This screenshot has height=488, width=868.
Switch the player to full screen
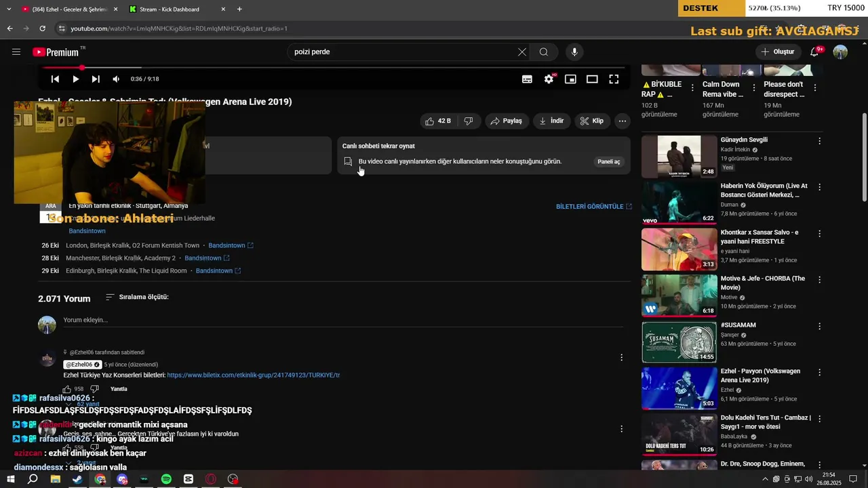tap(614, 79)
